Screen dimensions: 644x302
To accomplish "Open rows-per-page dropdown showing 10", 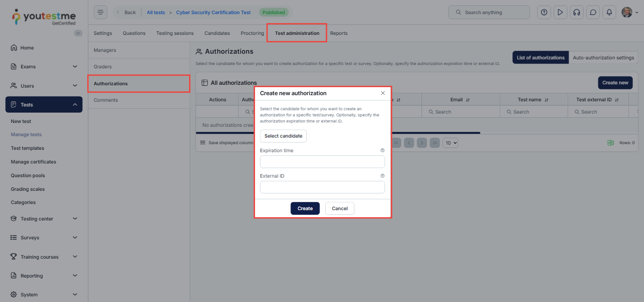I will tap(450, 143).
